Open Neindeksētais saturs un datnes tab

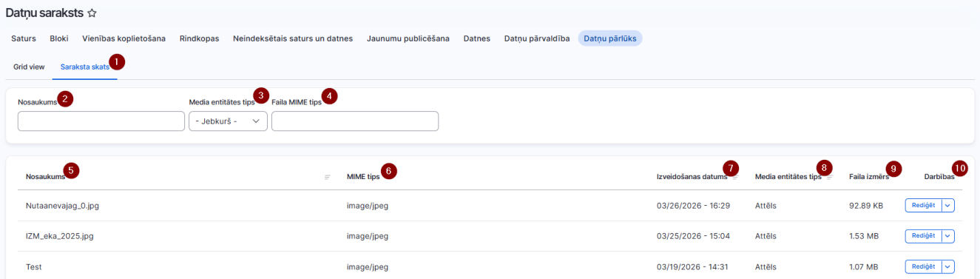click(x=293, y=38)
